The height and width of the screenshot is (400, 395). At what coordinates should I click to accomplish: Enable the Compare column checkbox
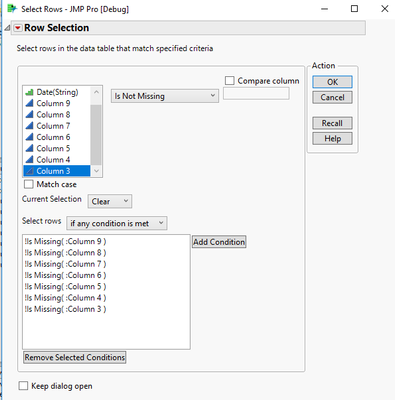tap(229, 81)
